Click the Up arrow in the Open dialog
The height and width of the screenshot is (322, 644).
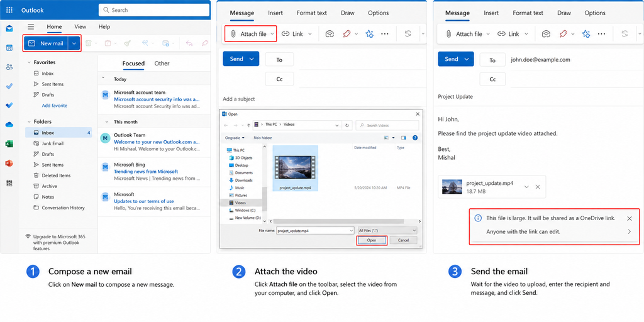point(248,125)
